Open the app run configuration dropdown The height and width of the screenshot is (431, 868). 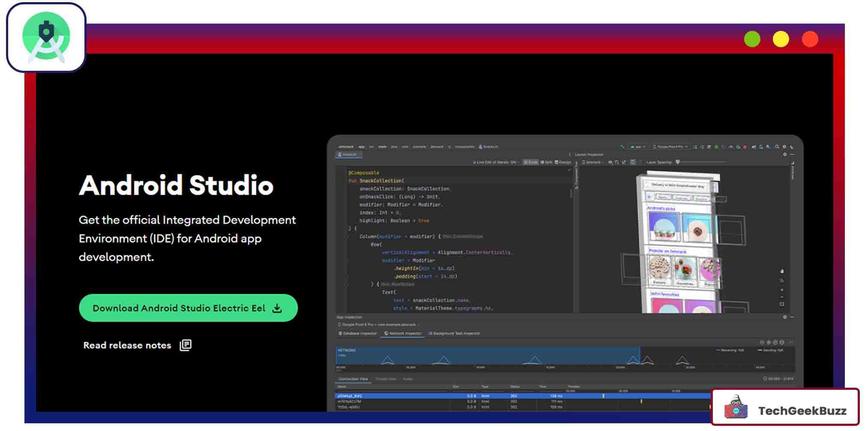coord(638,147)
